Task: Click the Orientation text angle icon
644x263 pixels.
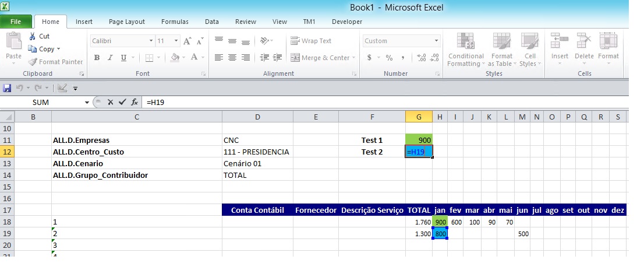Action: pyautogui.click(x=265, y=41)
